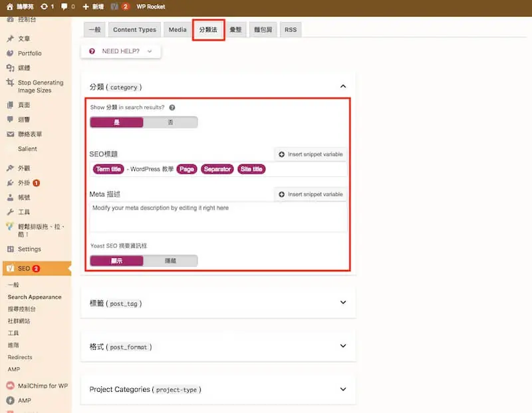The height and width of the screenshot is (413, 532).
Task: Switch to the RSS tab
Action: click(x=291, y=29)
